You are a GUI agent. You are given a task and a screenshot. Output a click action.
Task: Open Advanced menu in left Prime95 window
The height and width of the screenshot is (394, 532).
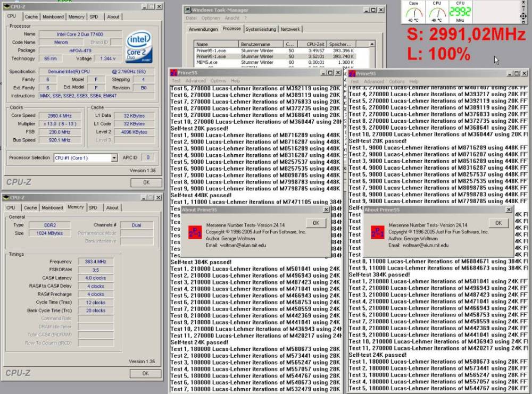195,81
